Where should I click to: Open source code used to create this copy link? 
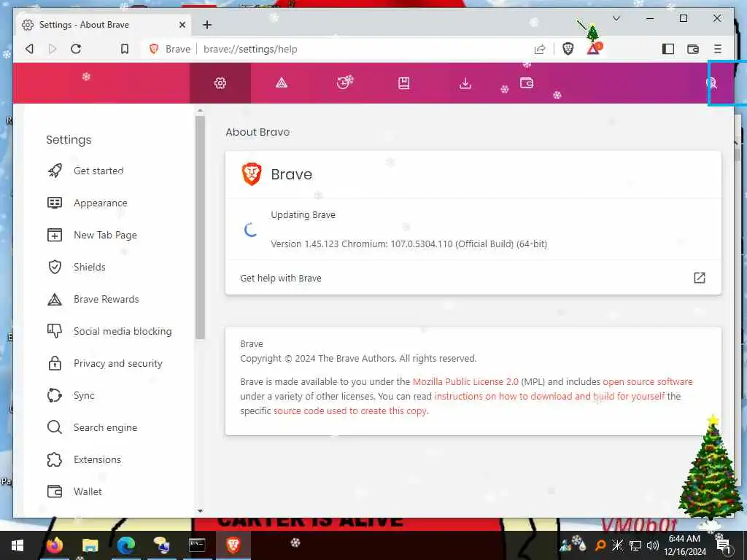[x=351, y=411]
